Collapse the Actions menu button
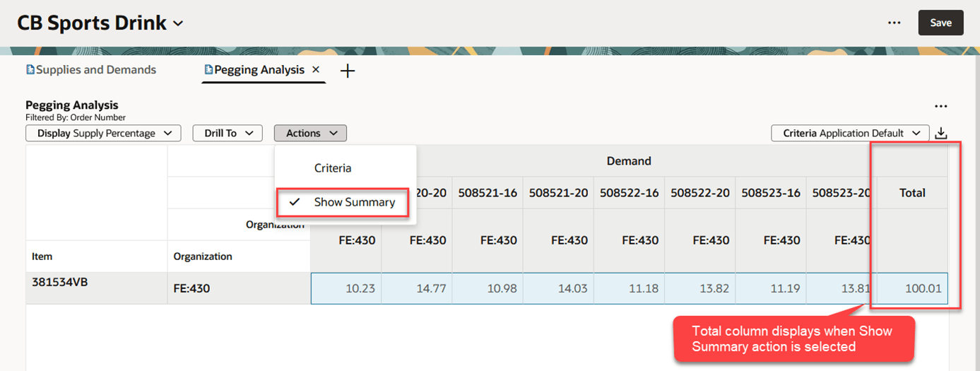 tap(310, 133)
